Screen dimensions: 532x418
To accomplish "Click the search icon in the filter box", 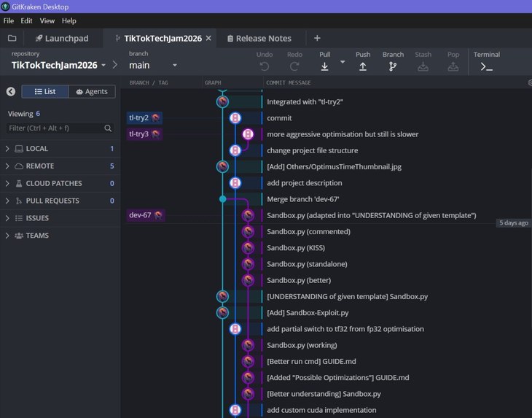I will (108, 128).
